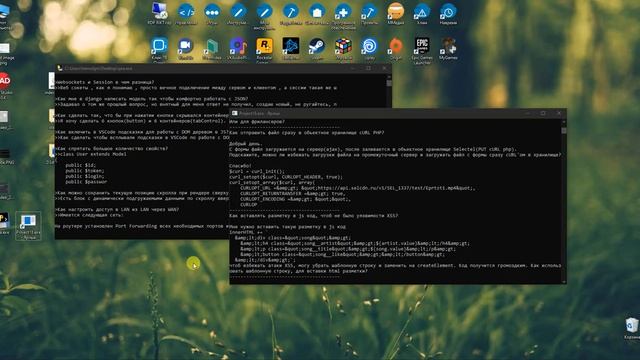Image resolution: width=640 pixels, height=360 pixels.
Task: Click the 'Добрый день.' line in front console
Action: (x=245, y=144)
